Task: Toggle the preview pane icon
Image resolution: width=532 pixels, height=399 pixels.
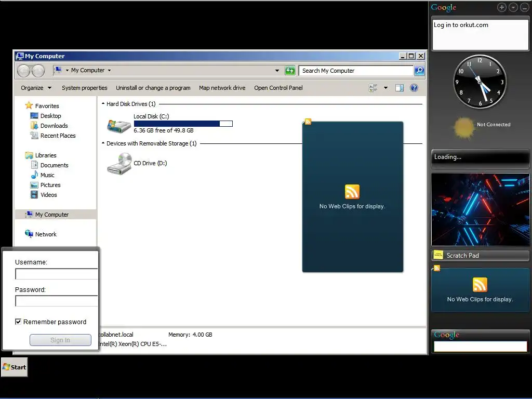Action: (400, 88)
